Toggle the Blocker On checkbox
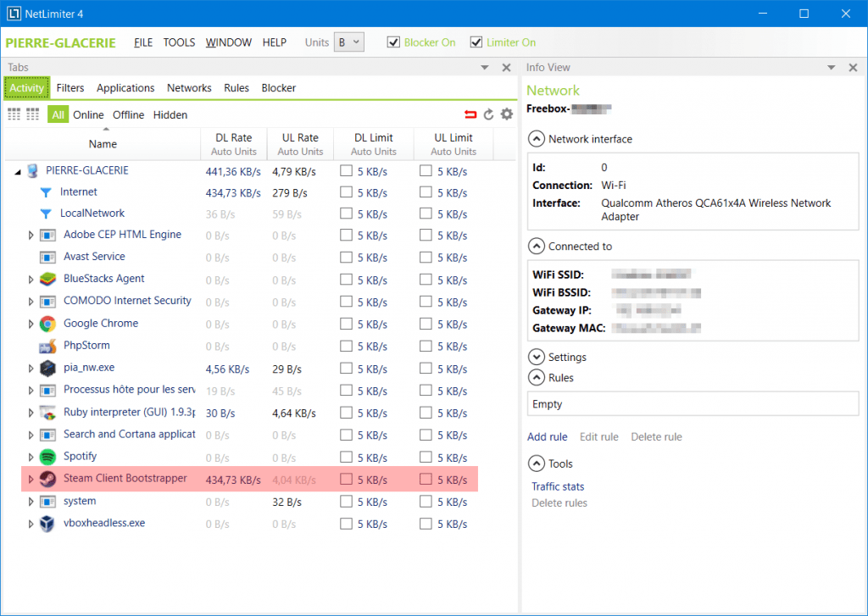This screenshot has width=868, height=616. click(393, 42)
